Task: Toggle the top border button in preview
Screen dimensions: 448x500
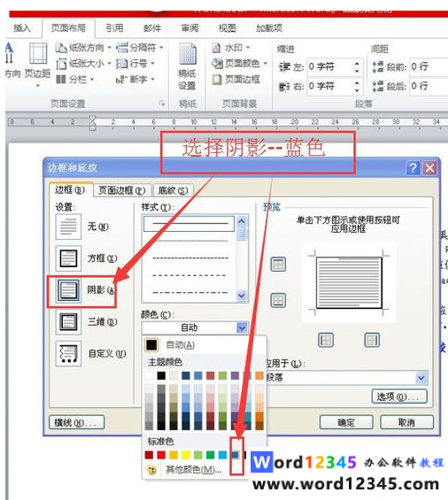Action: tap(278, 265)
